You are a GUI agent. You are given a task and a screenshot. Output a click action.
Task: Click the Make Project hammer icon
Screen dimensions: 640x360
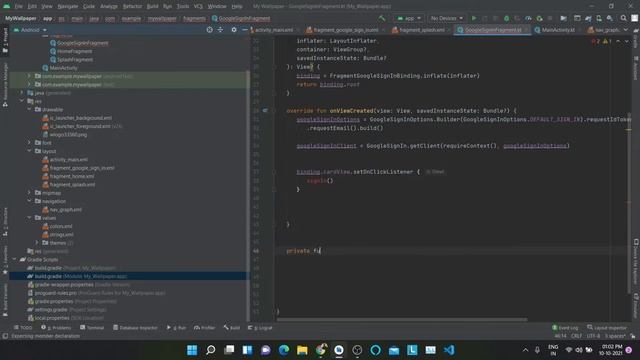(x=382, y=18)
